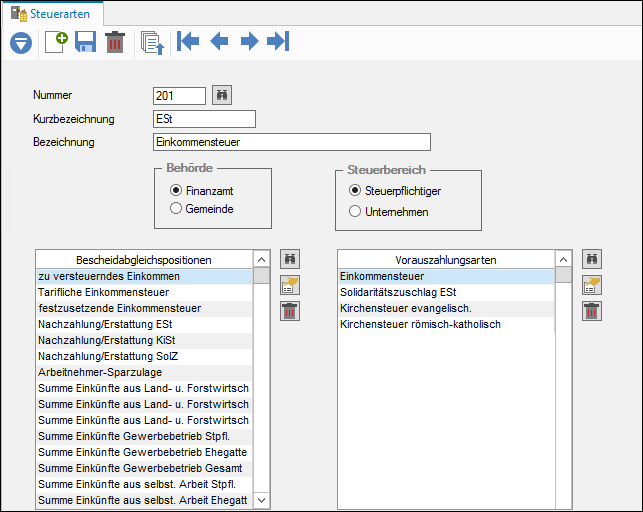This screenshot has width=643, height=512.
Task: Search Vorauszahlungsarten with binoculars icon
Action: click(592, 259)
